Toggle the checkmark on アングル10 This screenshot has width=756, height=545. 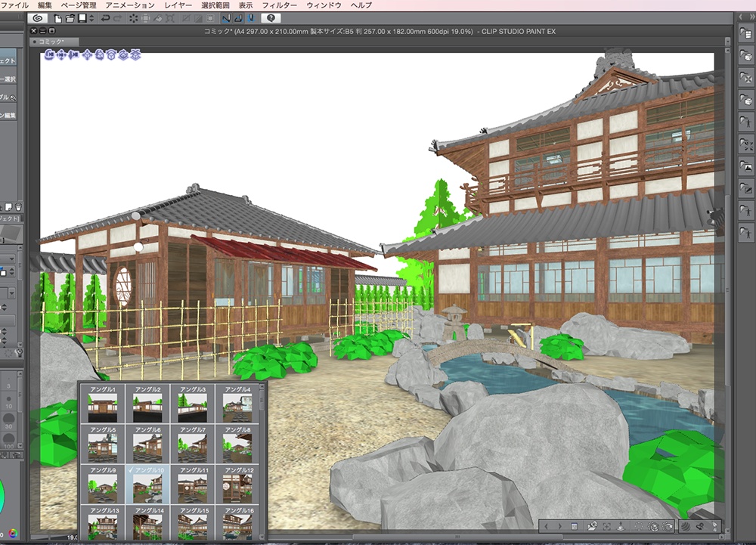coord(130,469)
